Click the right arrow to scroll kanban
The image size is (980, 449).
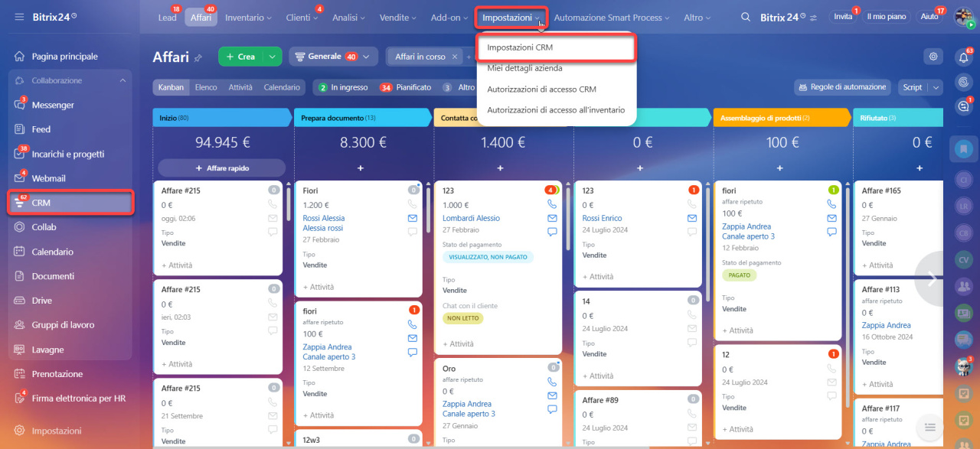pyautogui.click(x=933, y=279)
